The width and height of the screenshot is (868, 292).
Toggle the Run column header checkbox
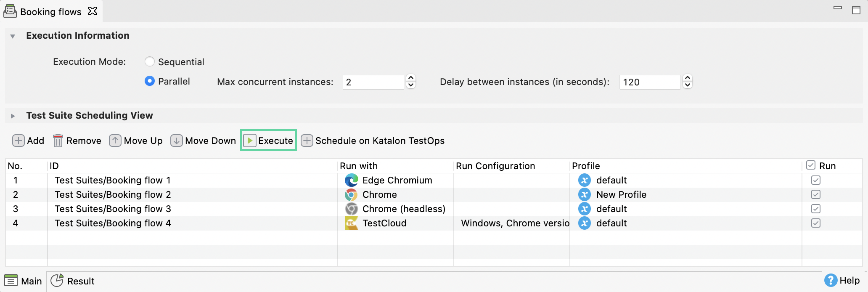click(811, 165)
